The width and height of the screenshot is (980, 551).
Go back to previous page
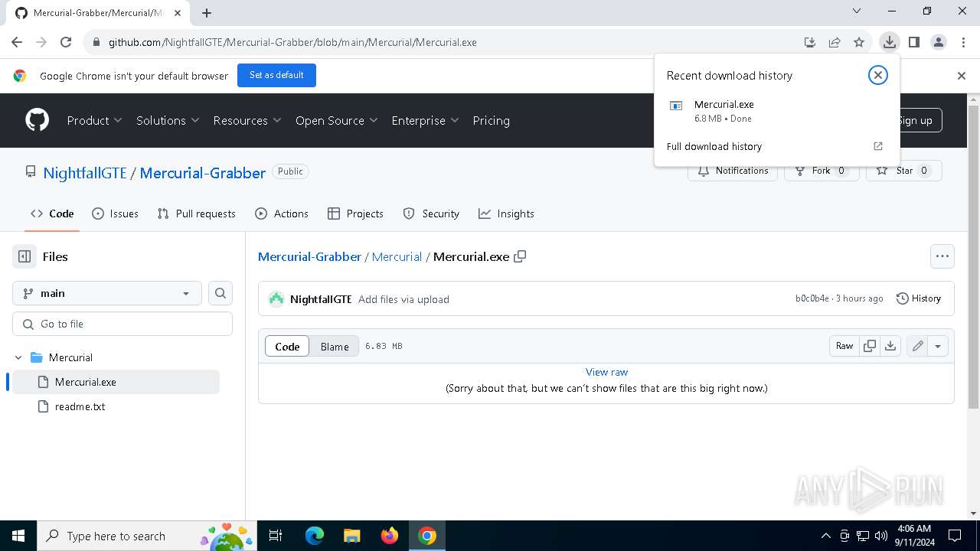pos(17,42)
